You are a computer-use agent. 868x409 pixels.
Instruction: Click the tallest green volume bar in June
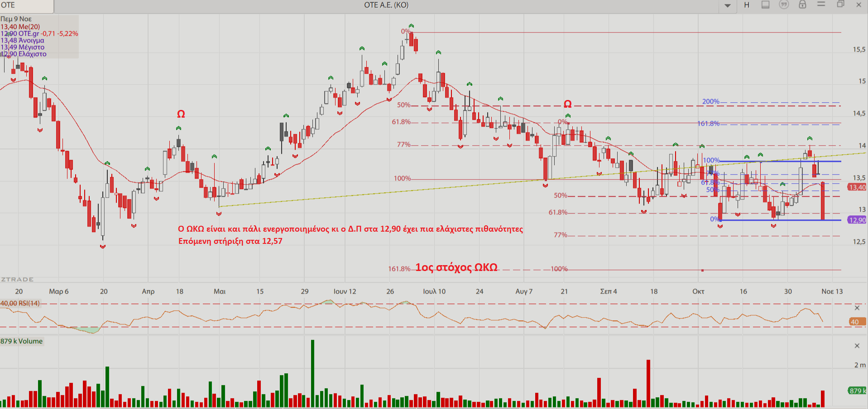(x=312, y=374)
